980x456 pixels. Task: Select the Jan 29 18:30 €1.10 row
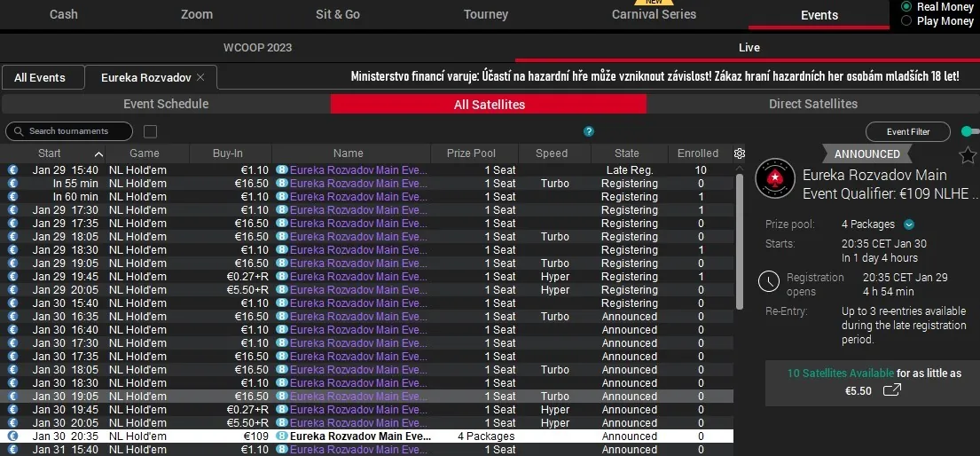pyautogui.click(x=367, y=249)
